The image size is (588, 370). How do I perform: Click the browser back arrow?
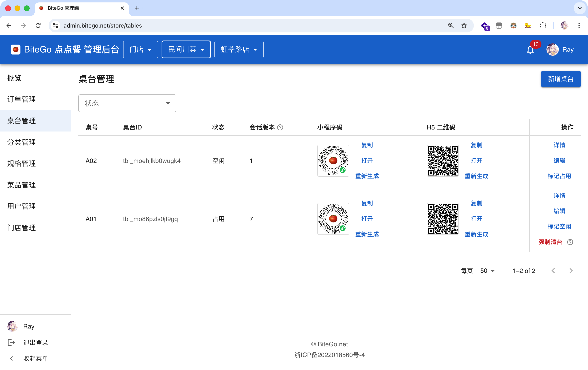tap(9, 25)
